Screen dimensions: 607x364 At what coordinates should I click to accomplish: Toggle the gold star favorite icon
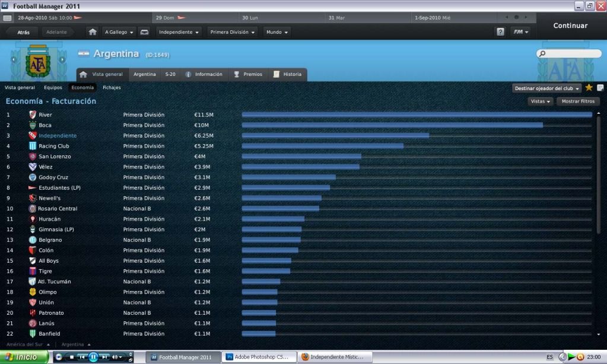589,88
